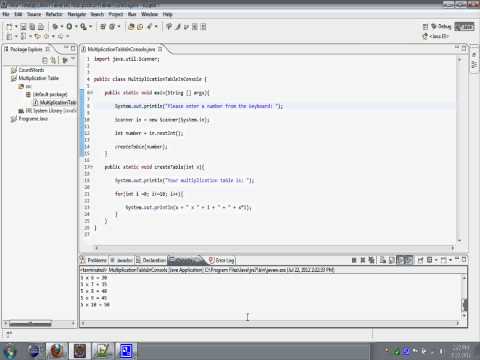Switch to the Javadoc tab

pos(121,260)
